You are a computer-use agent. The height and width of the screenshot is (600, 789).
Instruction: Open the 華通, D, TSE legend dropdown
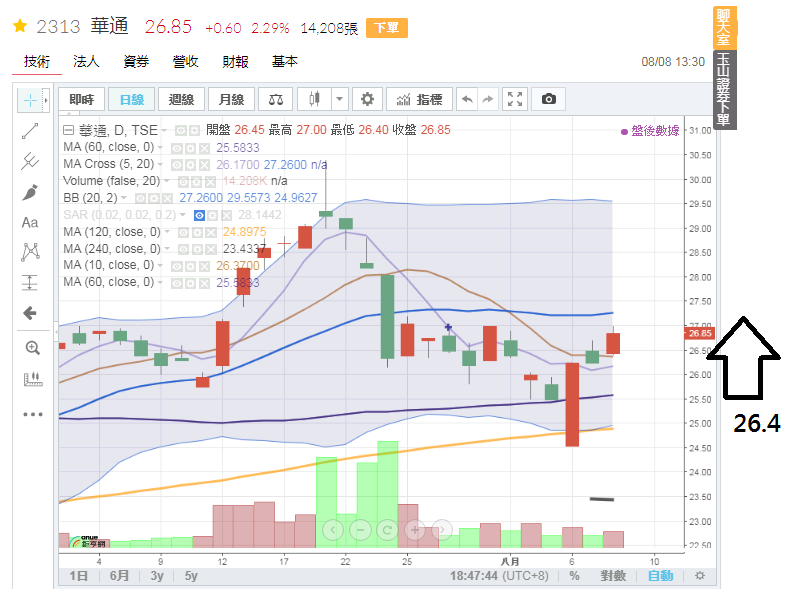tap(164, 131)
